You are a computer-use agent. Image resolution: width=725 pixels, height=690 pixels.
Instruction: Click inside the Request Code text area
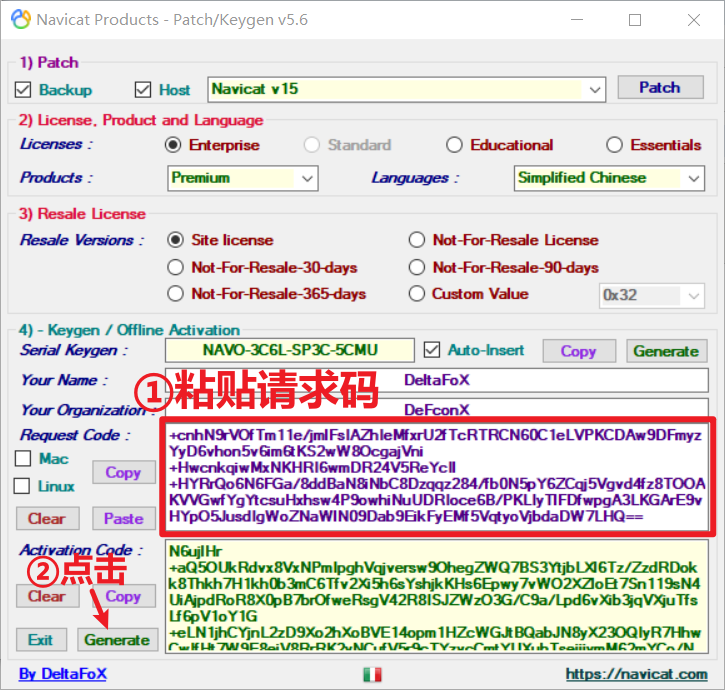point(437,476)
